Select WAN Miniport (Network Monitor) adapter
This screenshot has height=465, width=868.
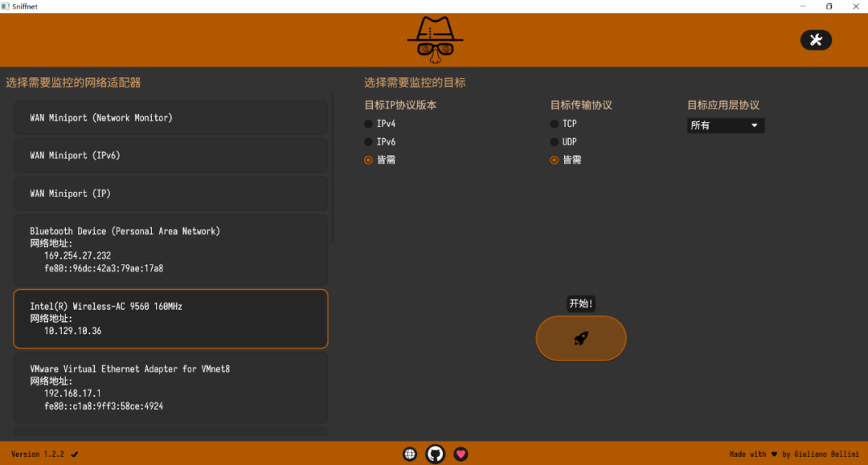[170, 118]
